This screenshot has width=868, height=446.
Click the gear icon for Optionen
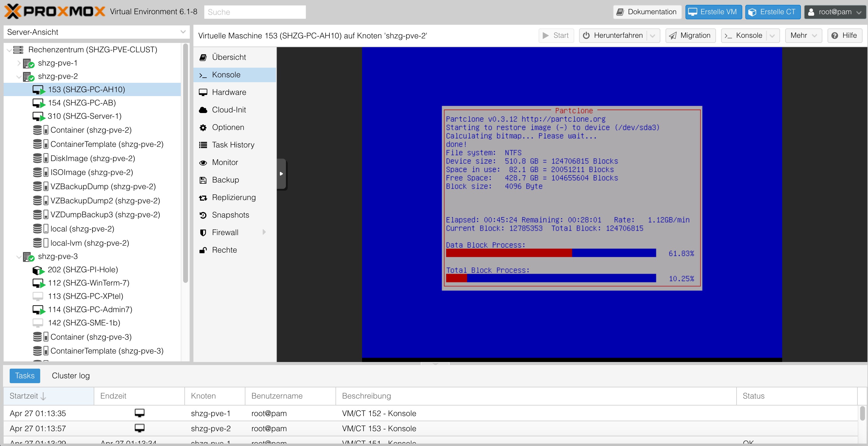(203, 127)
